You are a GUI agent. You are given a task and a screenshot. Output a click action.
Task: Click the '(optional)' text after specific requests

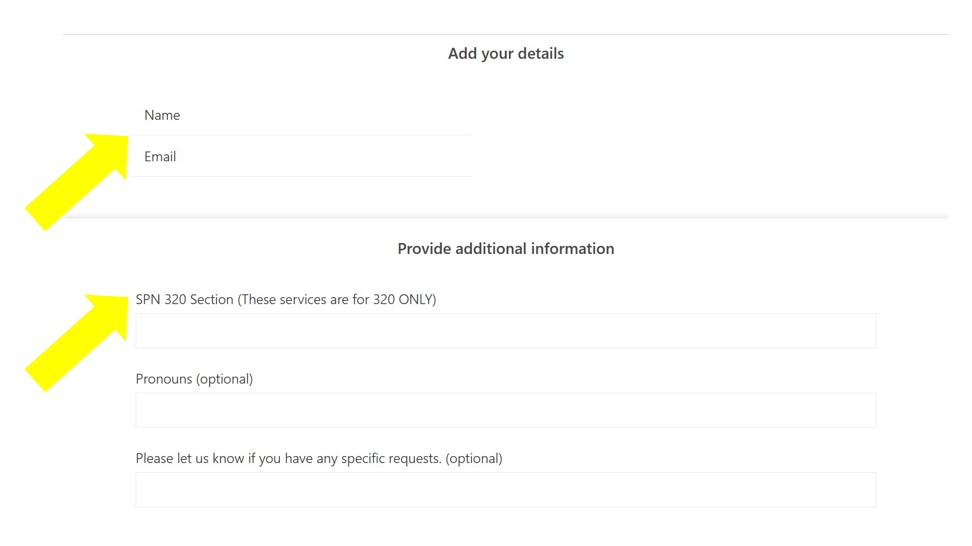point(474,459)
